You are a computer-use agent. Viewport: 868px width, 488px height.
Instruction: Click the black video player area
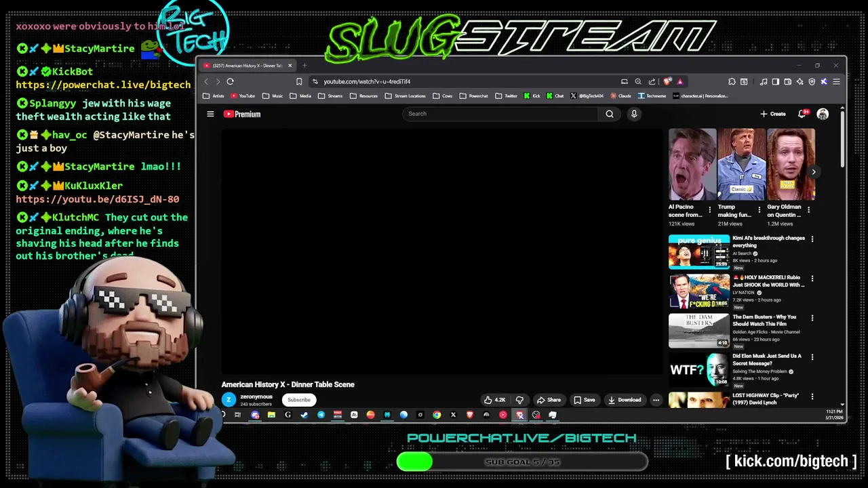442,251
